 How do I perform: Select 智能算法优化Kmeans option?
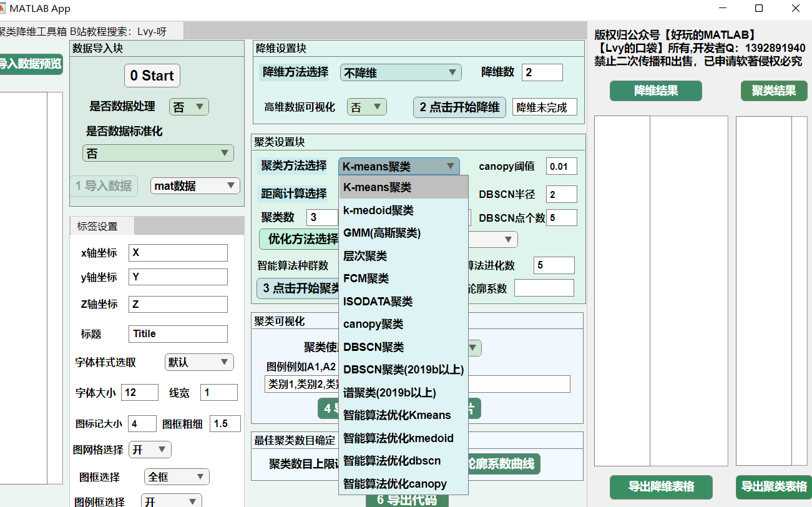(x=397, y=415)
